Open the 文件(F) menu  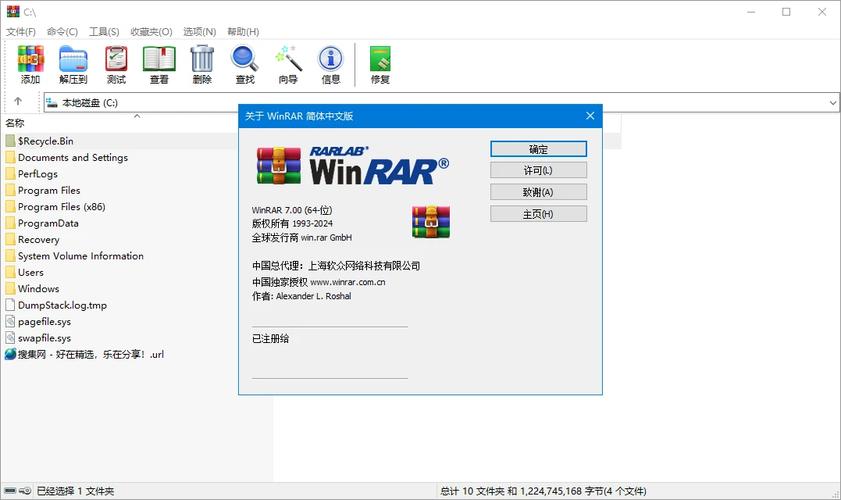21,32
